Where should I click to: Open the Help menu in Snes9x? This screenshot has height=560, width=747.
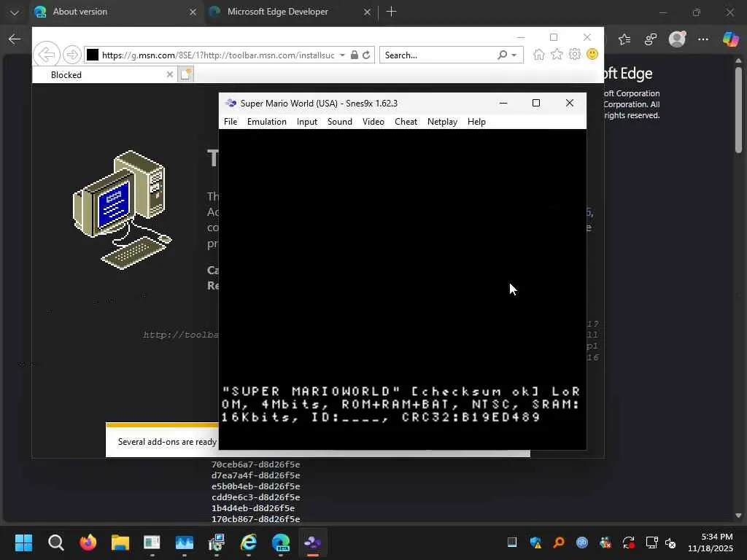pyautogui.click(x=476, y=122)
